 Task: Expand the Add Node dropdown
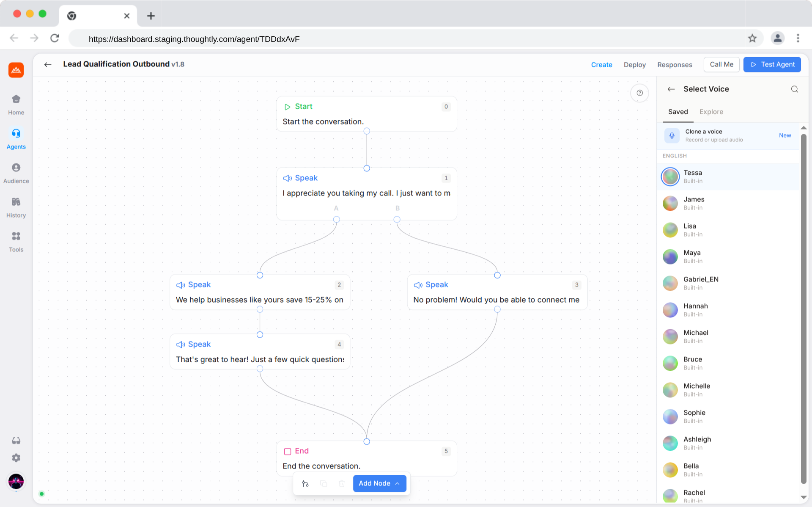coord(379,483)
